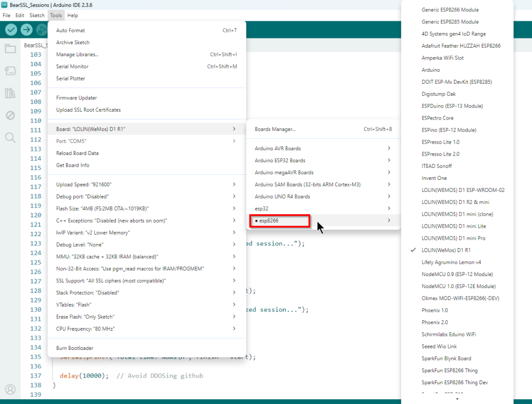Pick the Generic ESP8266 Module board

tap(450, 10)
